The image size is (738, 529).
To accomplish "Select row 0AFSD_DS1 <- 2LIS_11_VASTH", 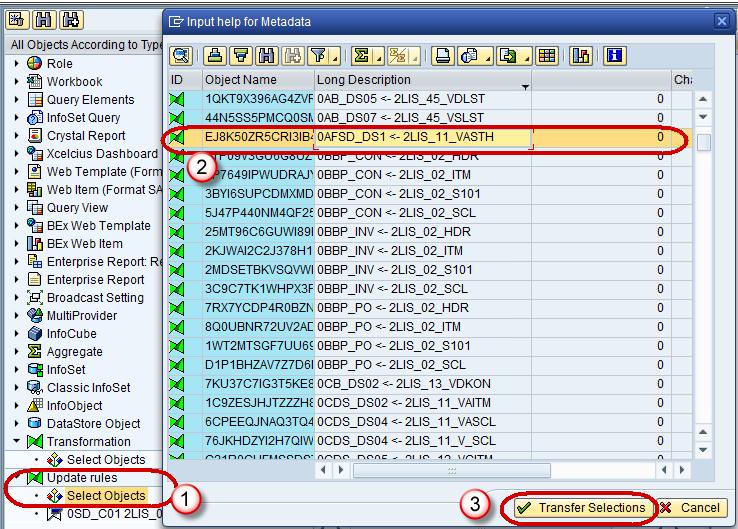I will point(418,137).
